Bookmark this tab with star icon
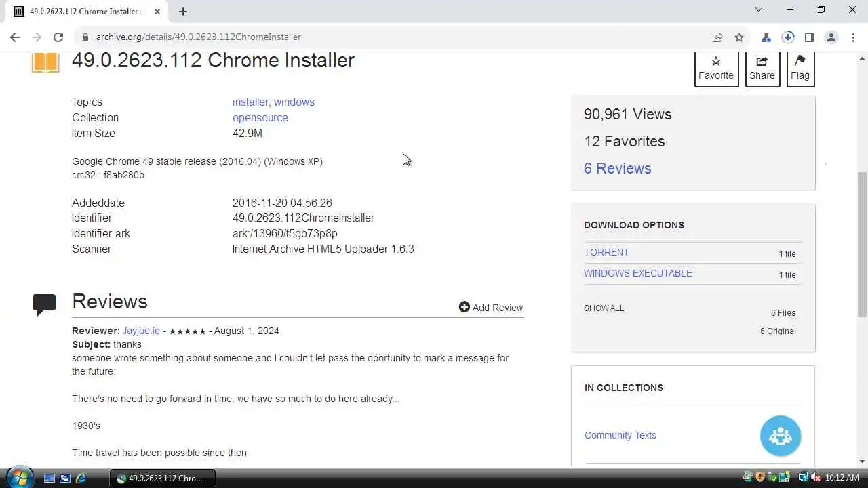 tap(739, 37)
